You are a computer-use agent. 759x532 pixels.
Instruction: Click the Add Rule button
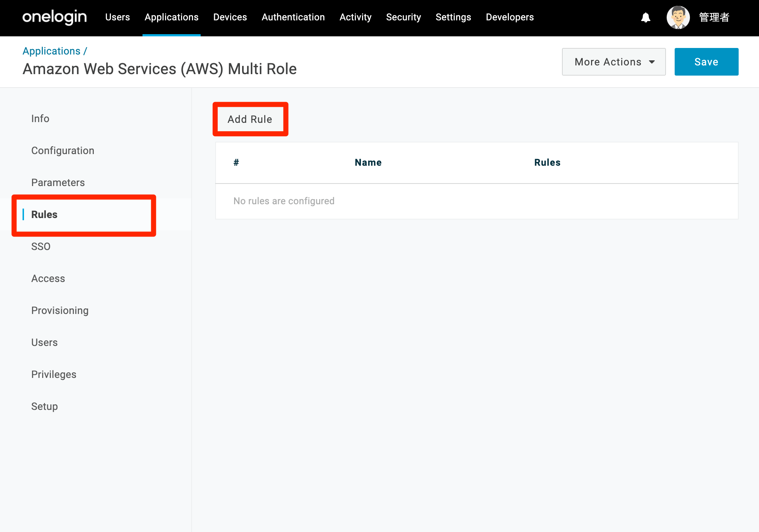click(250, 119)
